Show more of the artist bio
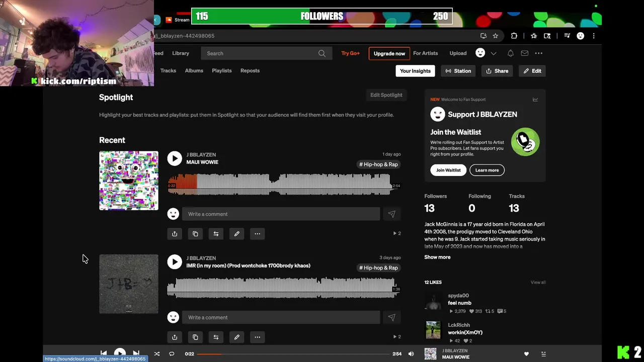644x362 pixels. pyautogui.click(x=437, y=257)
